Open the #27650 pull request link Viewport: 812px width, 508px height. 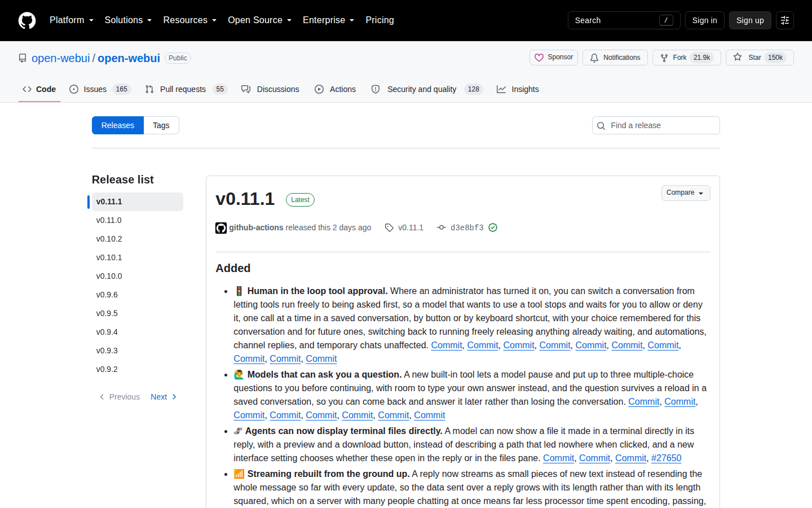tap(666, 458)
